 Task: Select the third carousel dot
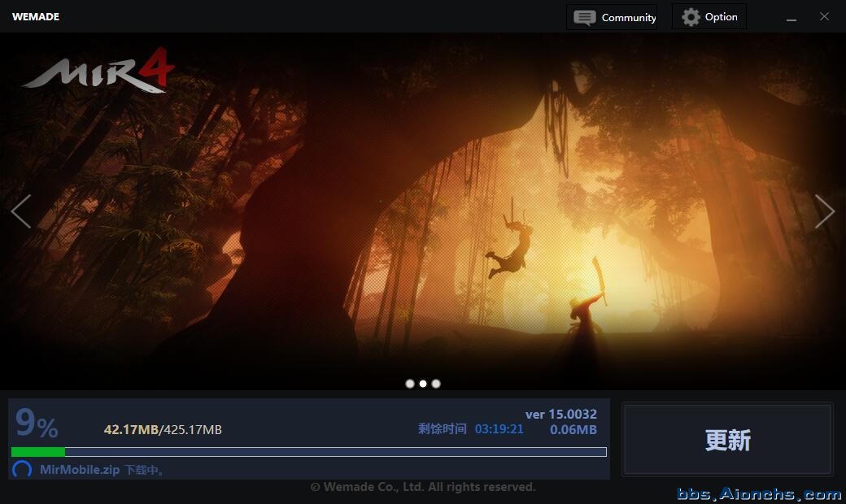(x=436, y=384)
